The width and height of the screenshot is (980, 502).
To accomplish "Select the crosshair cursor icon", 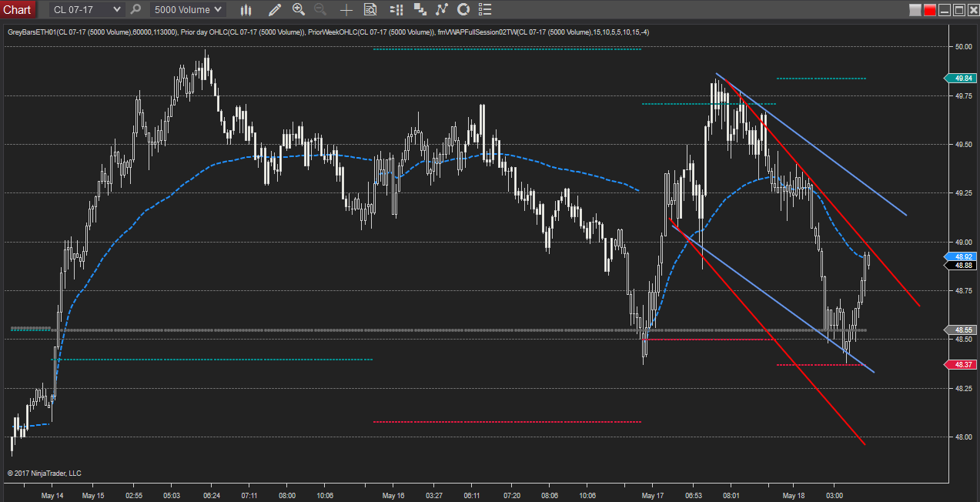I will (346, 9).
